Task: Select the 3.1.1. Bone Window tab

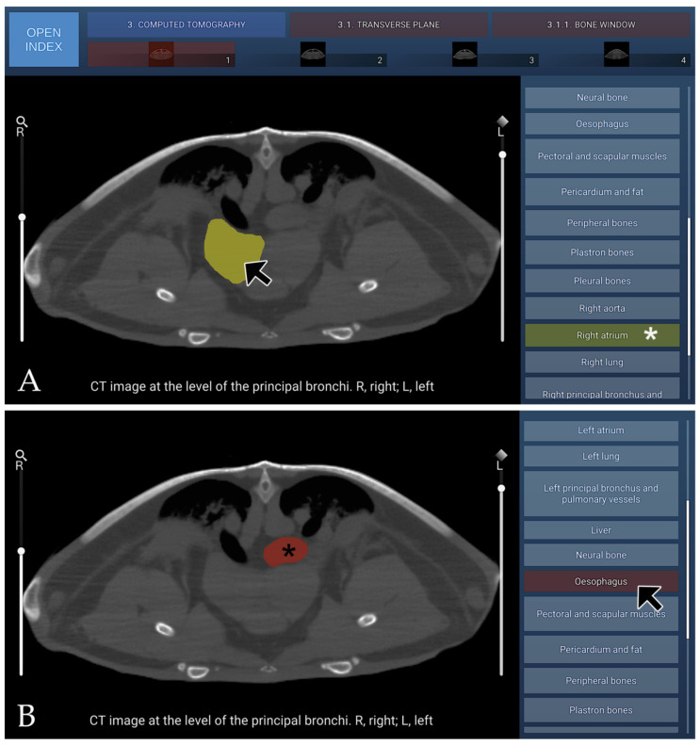Action: click(591, 24)
